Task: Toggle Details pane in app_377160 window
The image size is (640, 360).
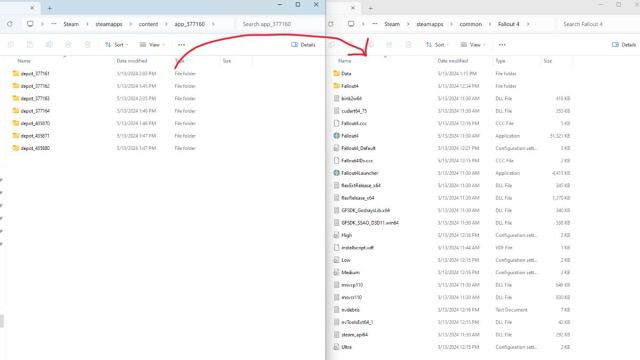Action: click(x=303, y=44)
